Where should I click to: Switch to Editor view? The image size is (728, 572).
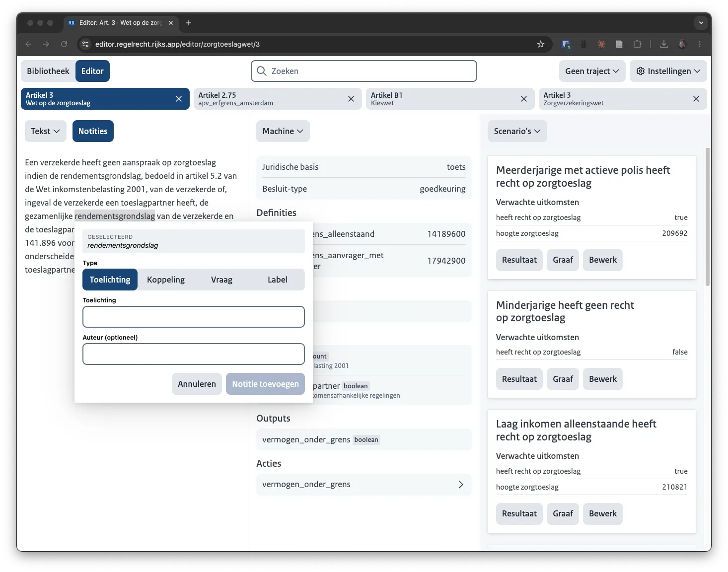[x=92, y=71]
